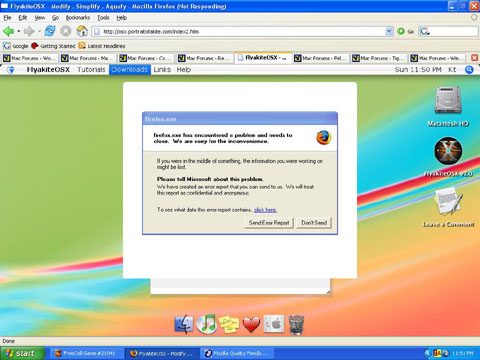480x360 pixels.
Task: Click the Finder icon in the dock
Action: click(184, 324)
